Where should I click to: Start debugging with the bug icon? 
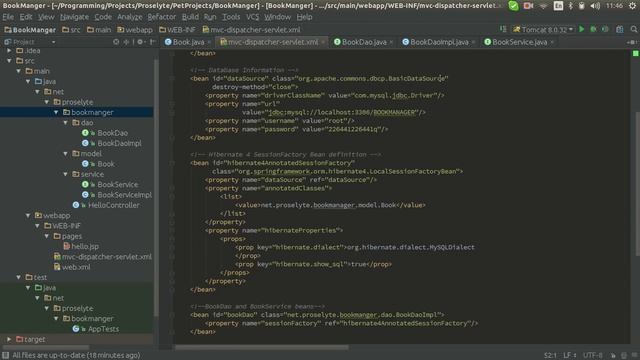click(x=593, y=29)
